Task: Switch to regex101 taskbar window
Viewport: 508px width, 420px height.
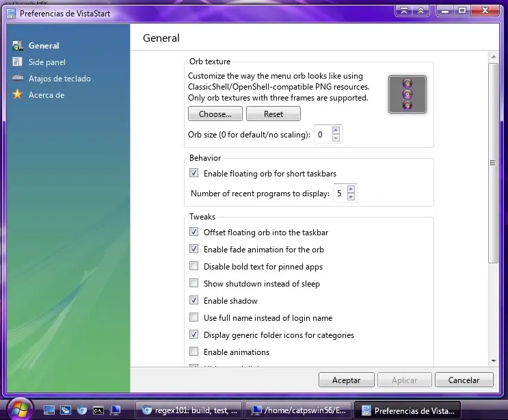Action: (189, 410)
